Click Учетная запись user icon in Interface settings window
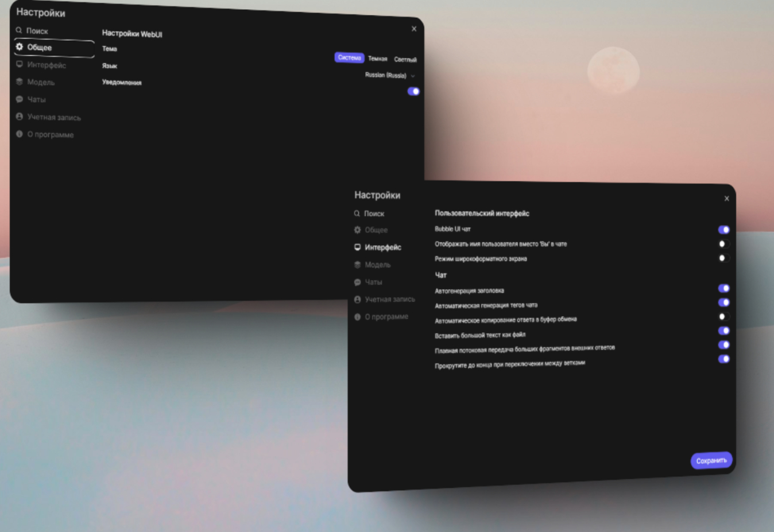Screen dimensions: 774x532 coord(357,300)
